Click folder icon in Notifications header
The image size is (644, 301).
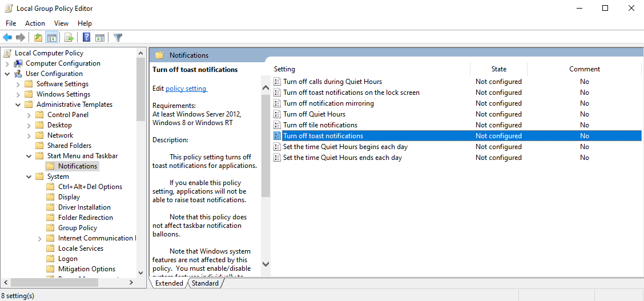(159, 55)
